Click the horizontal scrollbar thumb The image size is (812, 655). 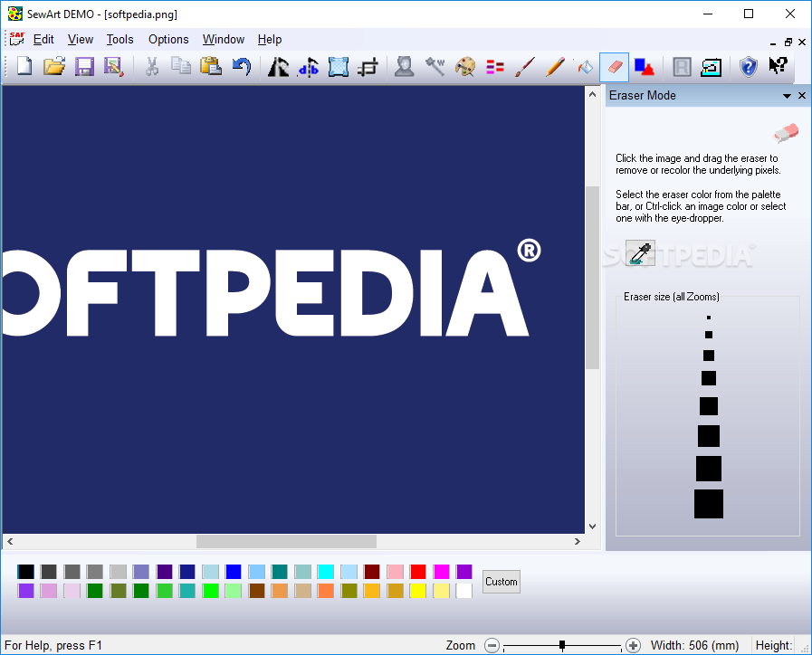coord(286,541)
